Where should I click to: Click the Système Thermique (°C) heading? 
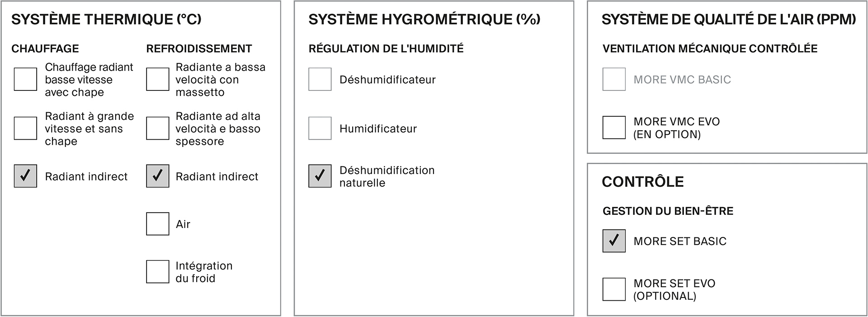(x=106, y=19)
